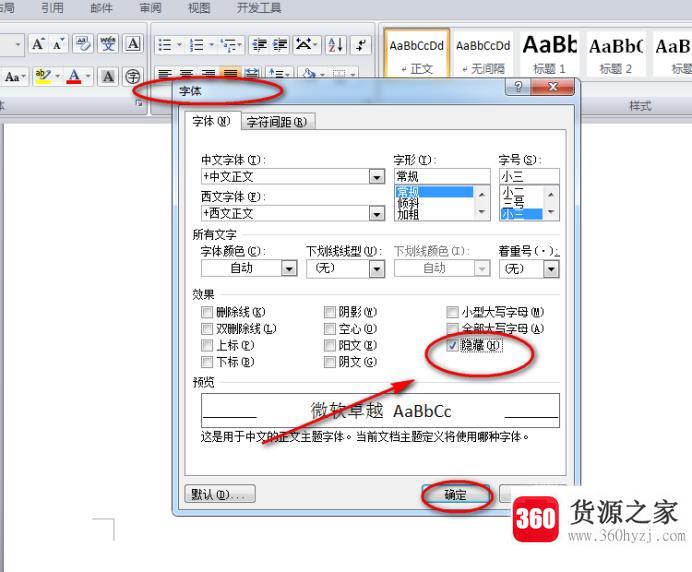Open the 开发工具 ribbon tab
Viewport: 692px width, 572px height.
click(259, 8)
